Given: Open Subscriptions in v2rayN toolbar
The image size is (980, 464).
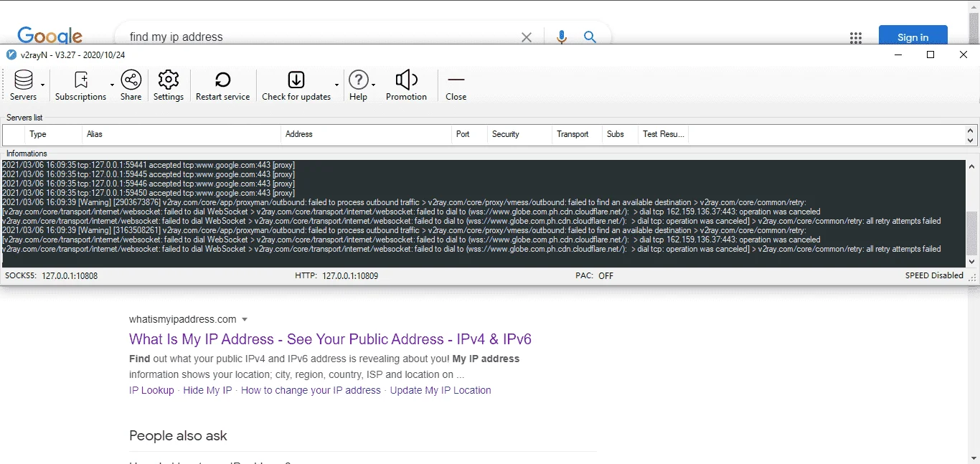Looking at the screenshot, I should (x=80, y=85).
